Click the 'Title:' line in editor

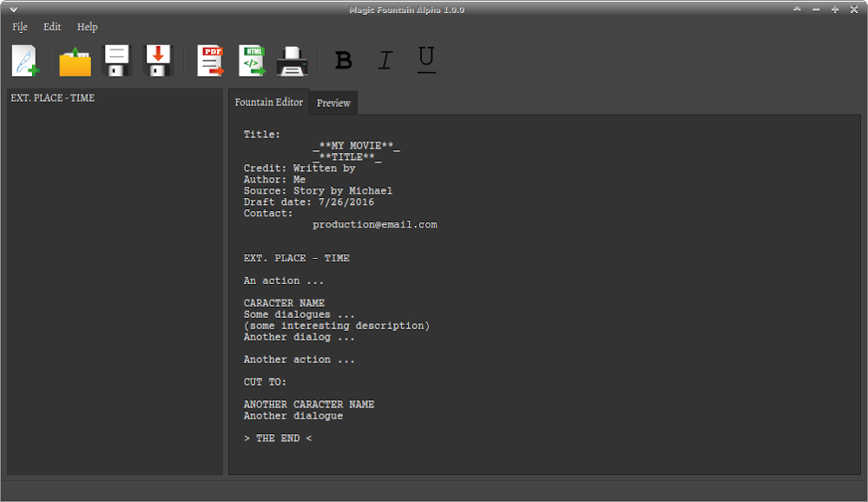262,135
